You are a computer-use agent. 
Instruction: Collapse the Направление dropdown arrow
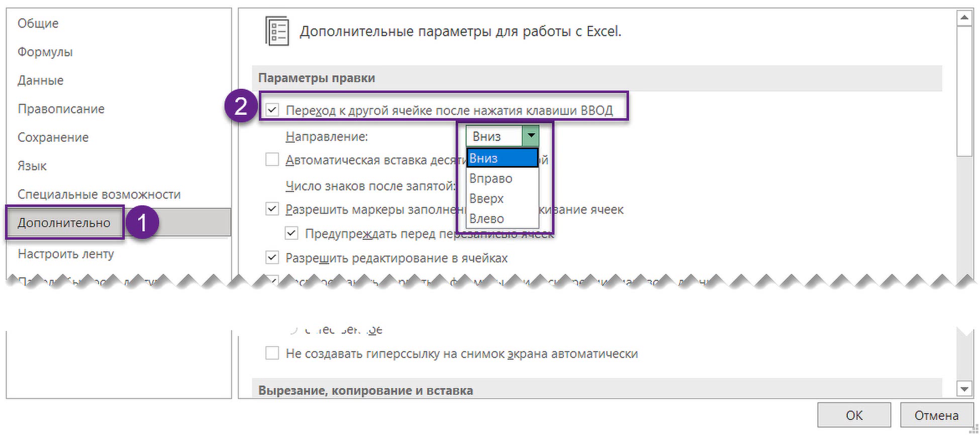tap(531, 136)
